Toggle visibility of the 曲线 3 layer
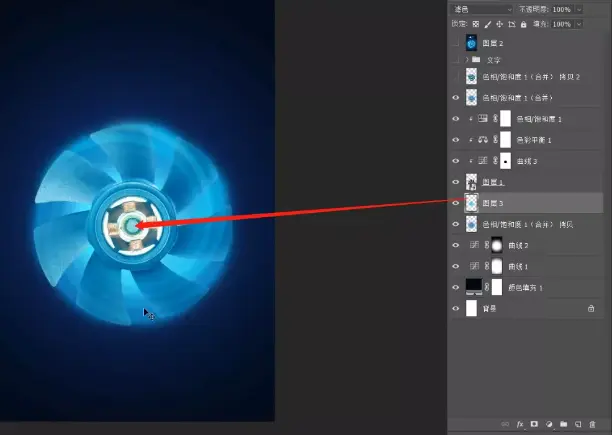This screenshot has width=612, height=435. pos(455,161)
